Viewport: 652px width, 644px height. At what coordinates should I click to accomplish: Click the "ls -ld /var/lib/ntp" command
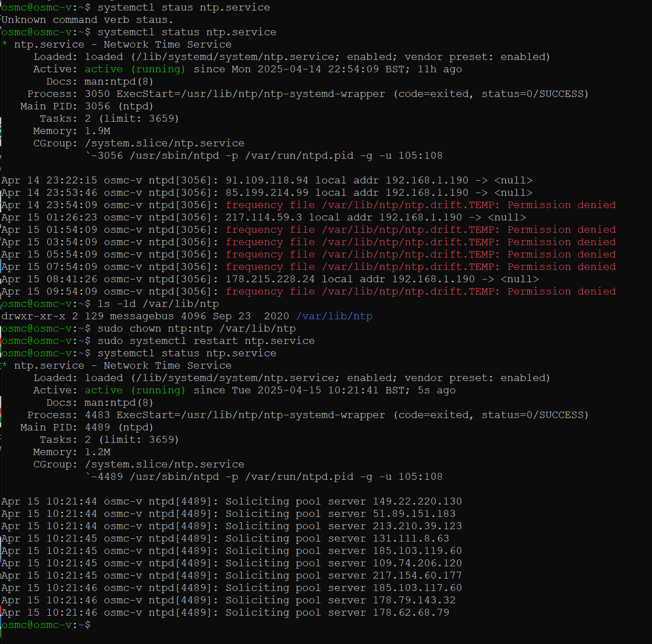pyautogui.click(x=158, y=304)
